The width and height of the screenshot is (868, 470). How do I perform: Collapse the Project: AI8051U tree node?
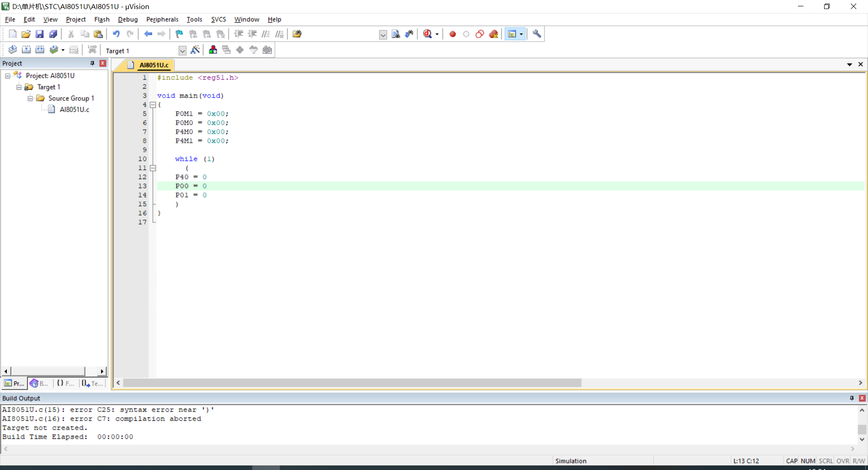coord(8,76)
